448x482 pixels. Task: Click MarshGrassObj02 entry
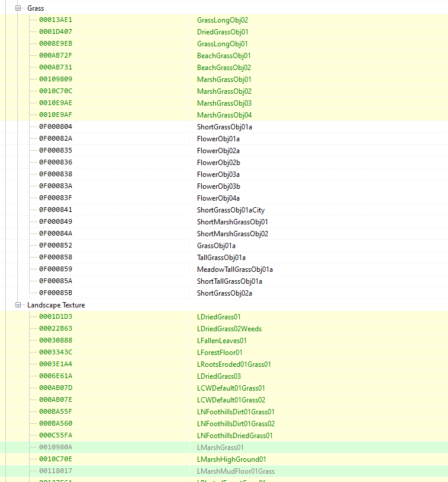pos(224,91)
